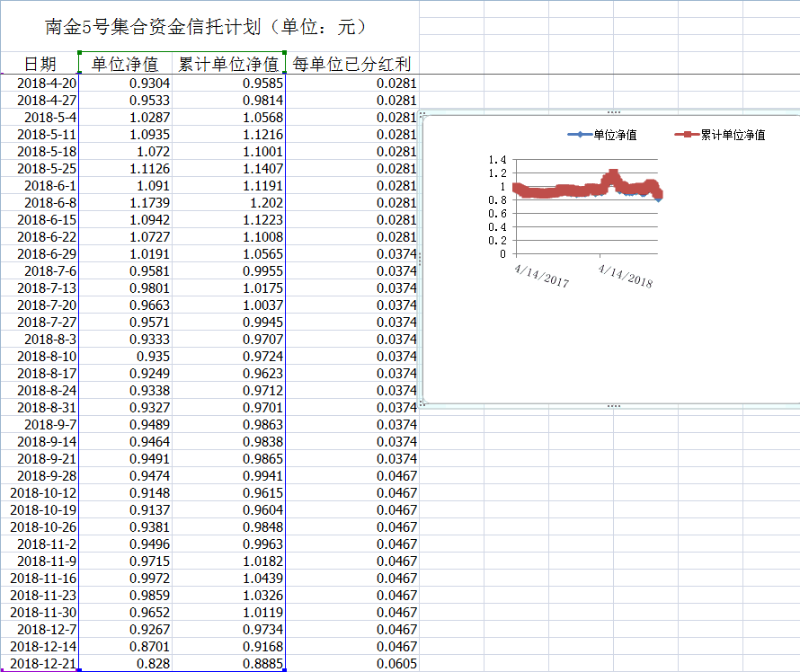Select cell with value 0.9304
Screen dimensions: 800x672
(126, 84)
